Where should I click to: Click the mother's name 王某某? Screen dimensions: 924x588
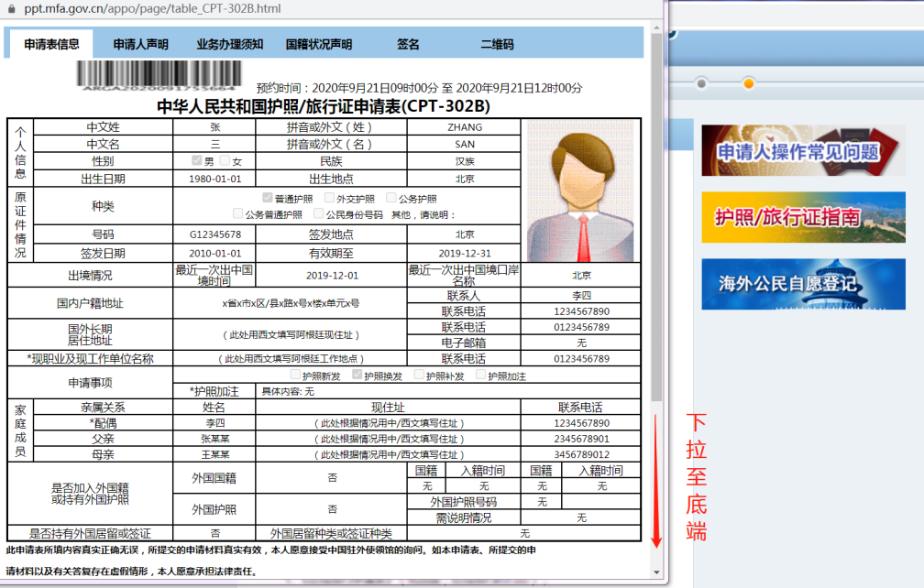(215, 455)
